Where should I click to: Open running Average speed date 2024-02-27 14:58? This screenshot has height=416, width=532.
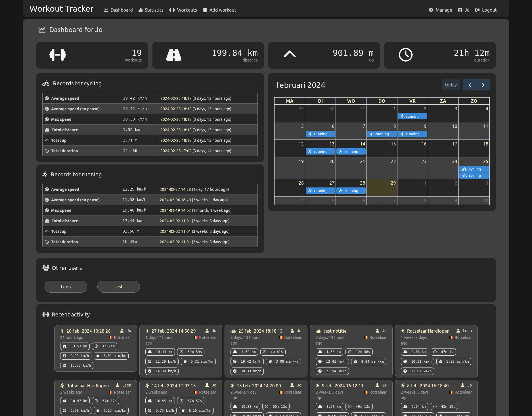175,189
